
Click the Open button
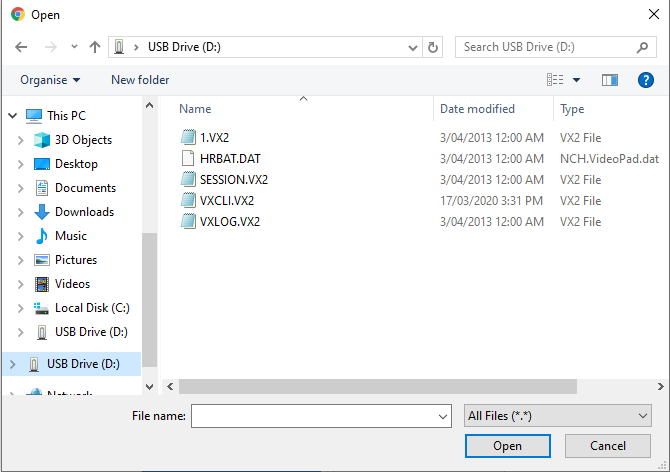point(507,446)
